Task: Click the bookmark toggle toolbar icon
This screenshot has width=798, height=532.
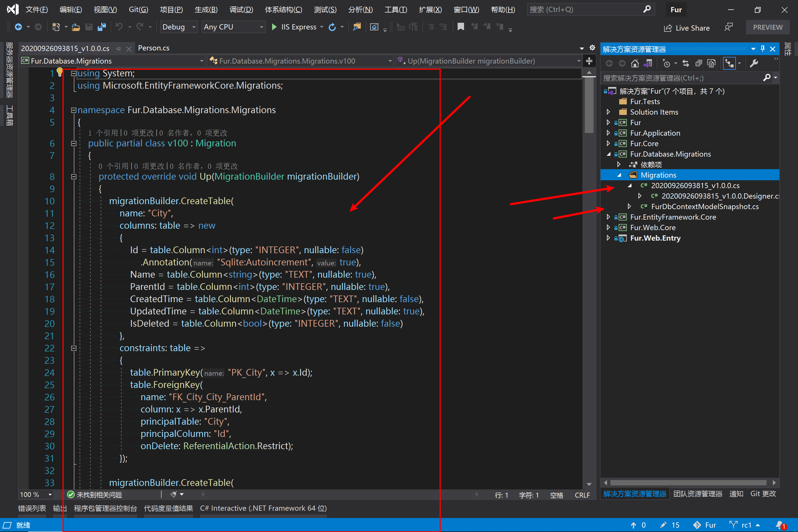Action: click(461, 27)
